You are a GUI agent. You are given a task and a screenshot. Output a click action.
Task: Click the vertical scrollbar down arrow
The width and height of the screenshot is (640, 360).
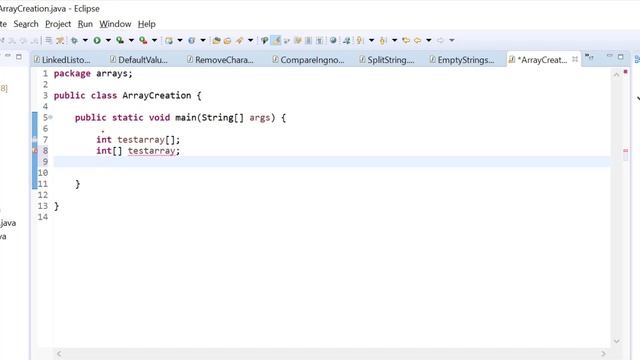(616, 341)
